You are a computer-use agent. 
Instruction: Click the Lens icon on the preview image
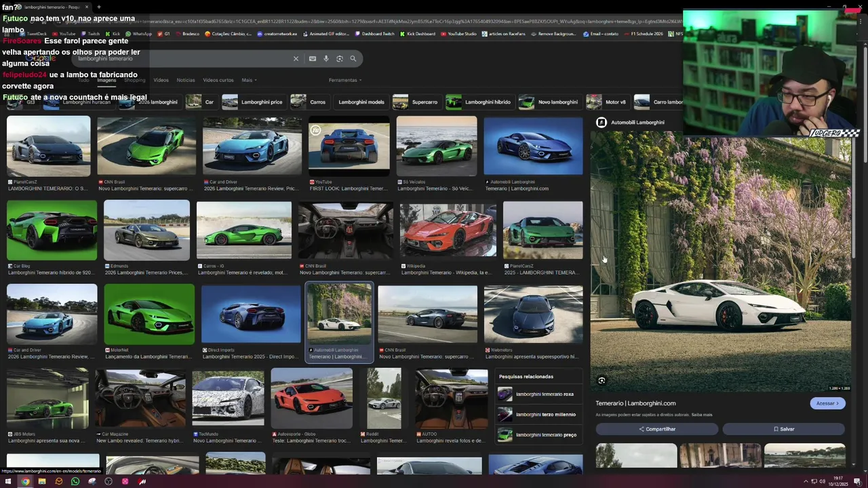(x=601, y=380)
